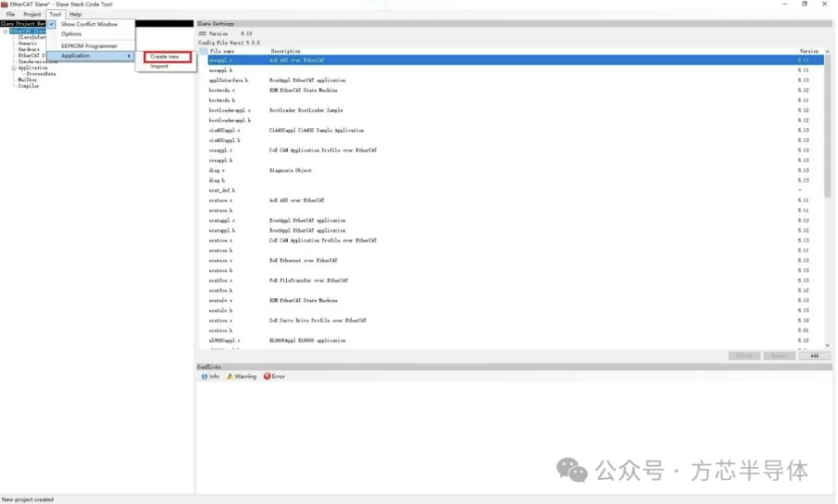Viewport: 838px width, 504px height.
Task: Select the bootloaderappl.h file row
Action: point(516,120)
